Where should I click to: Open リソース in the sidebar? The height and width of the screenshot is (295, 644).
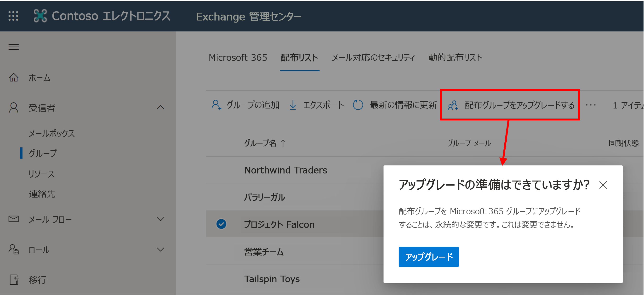pos(41,174)
